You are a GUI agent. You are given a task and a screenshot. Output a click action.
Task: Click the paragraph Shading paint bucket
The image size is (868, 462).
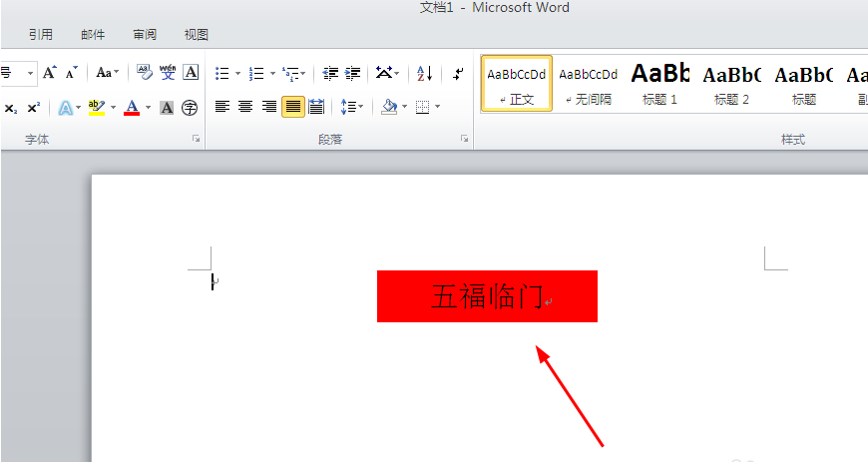coord(390,107)
